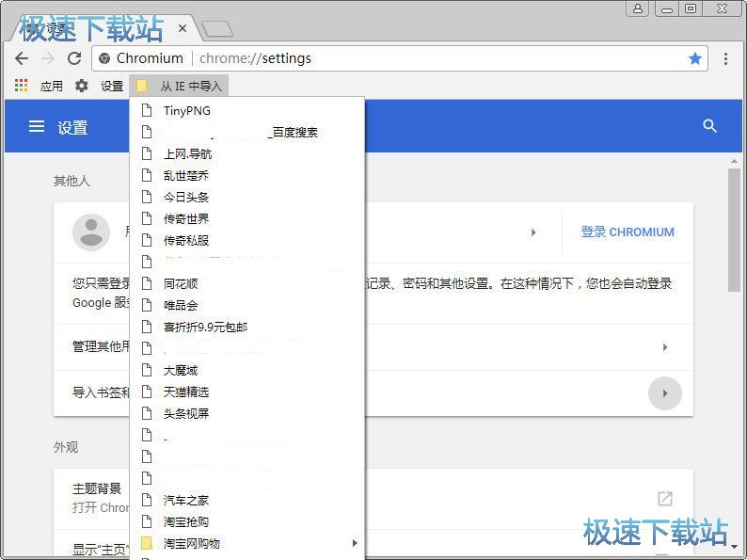
Task: Click the settings page vertical scrollbar thumb
Action: coord(734,230)
